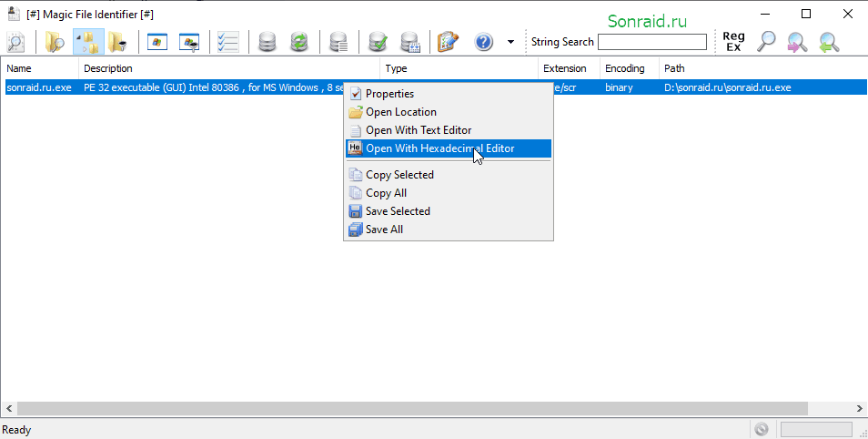Click the database with green checkmark icon

tap(378, 42)
